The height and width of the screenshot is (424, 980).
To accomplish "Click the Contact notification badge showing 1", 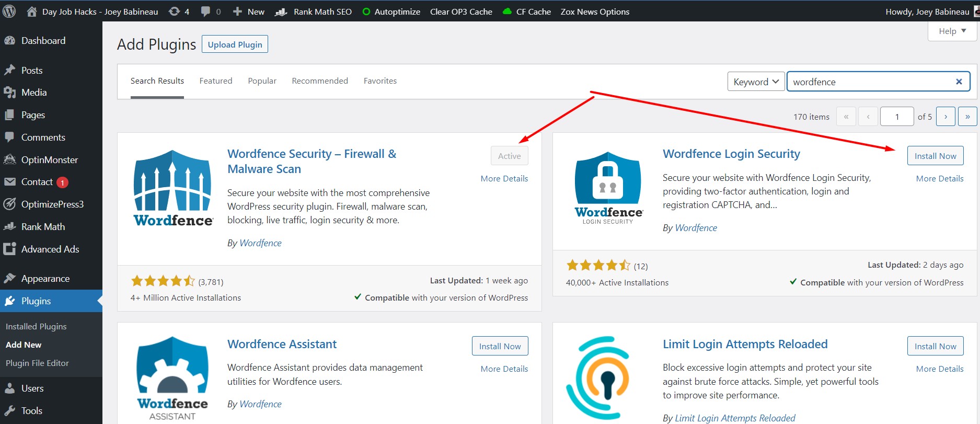I will 62,182.
